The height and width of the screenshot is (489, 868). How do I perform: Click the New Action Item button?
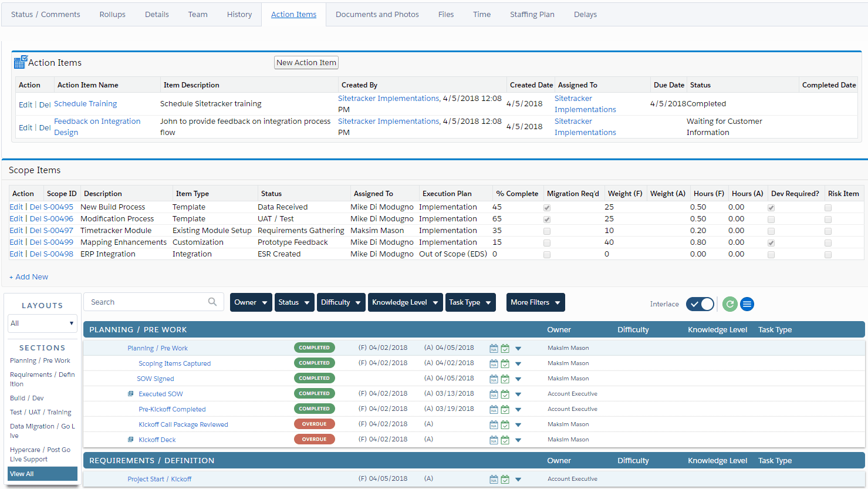click(x=306, y=62)
